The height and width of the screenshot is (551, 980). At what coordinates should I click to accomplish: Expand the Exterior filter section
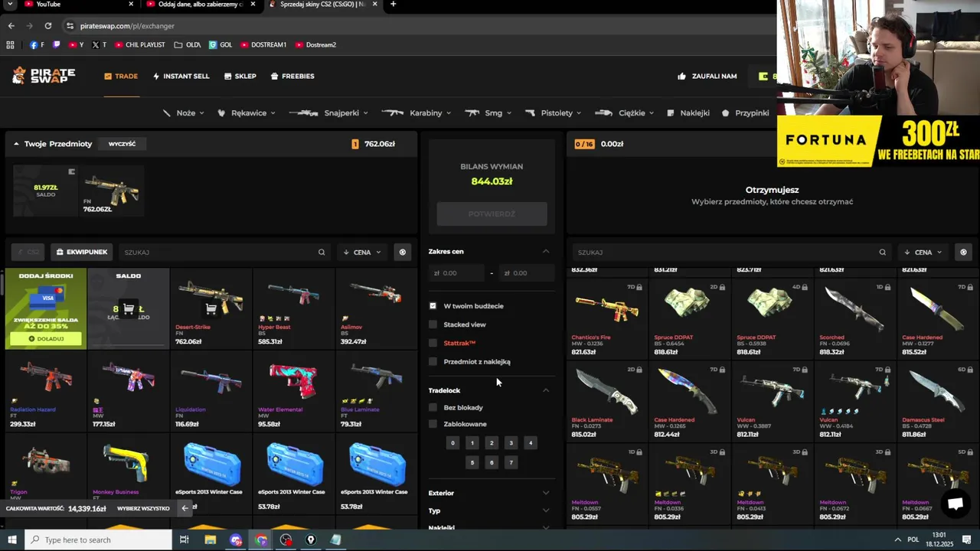tap(490, 493)
